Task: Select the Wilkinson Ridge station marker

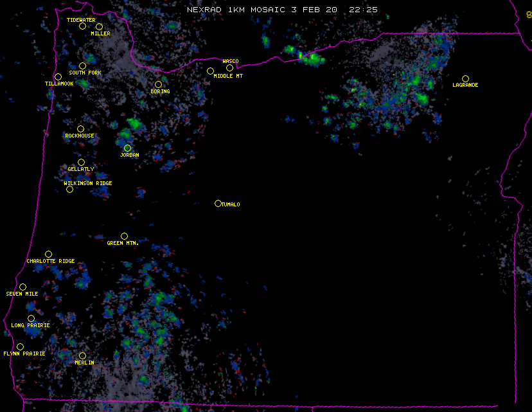Action: (69, 189)
